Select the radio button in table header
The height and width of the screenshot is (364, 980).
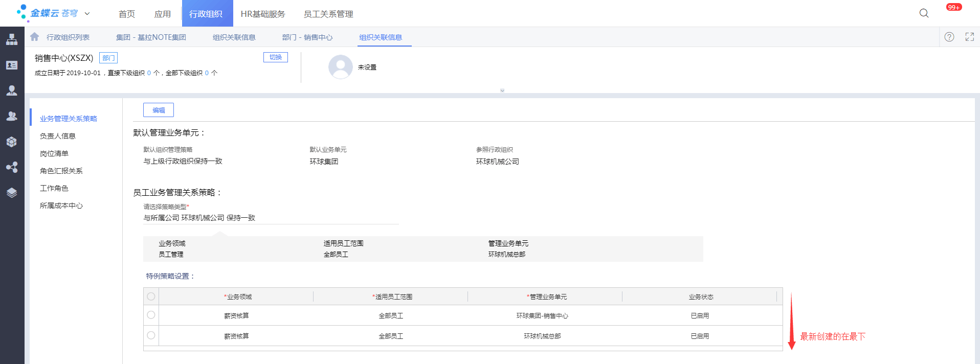(151, 297)
